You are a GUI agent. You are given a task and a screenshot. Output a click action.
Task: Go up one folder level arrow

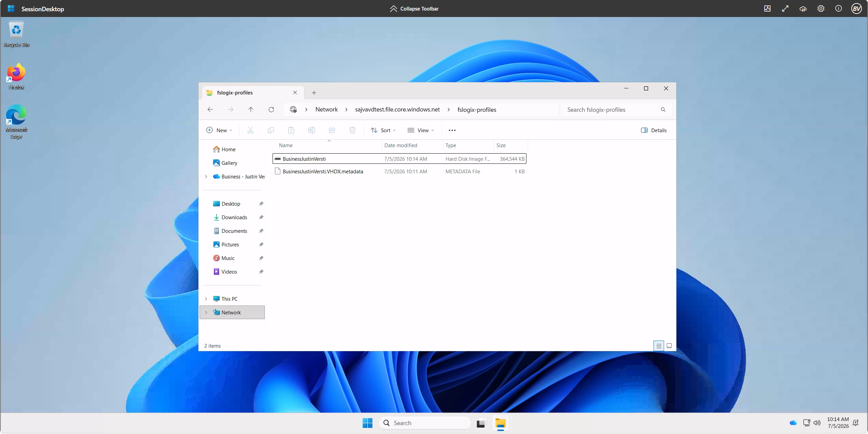(x=251, y=109)
